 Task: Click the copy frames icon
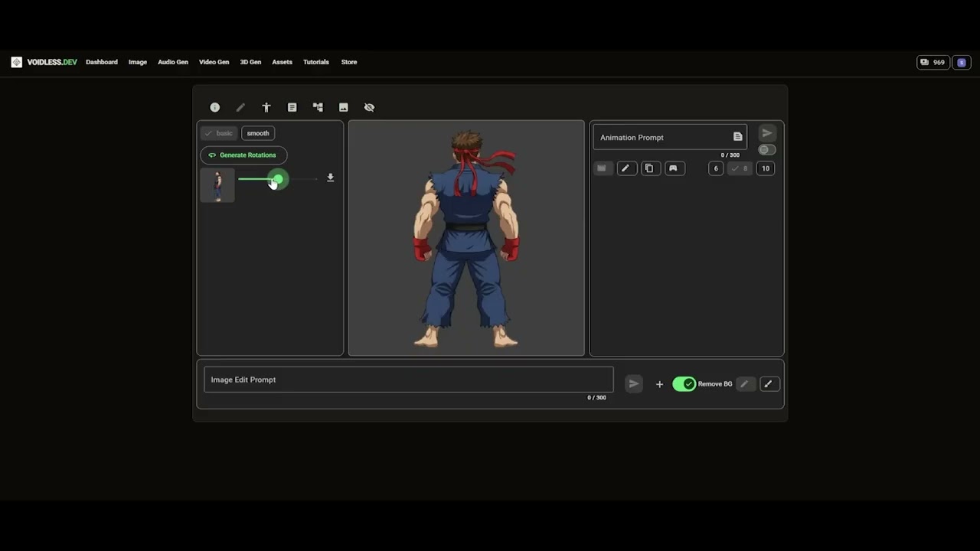[649, 168]
